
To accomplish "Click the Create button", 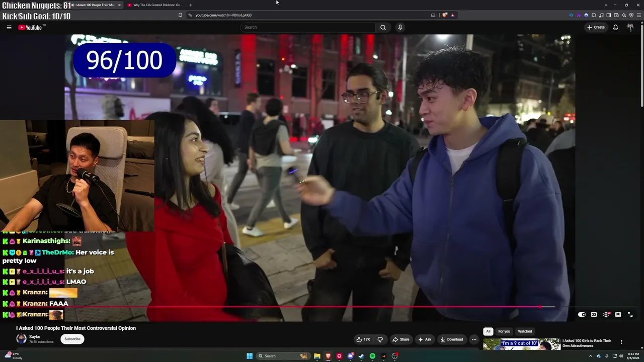I will point(596,27).
